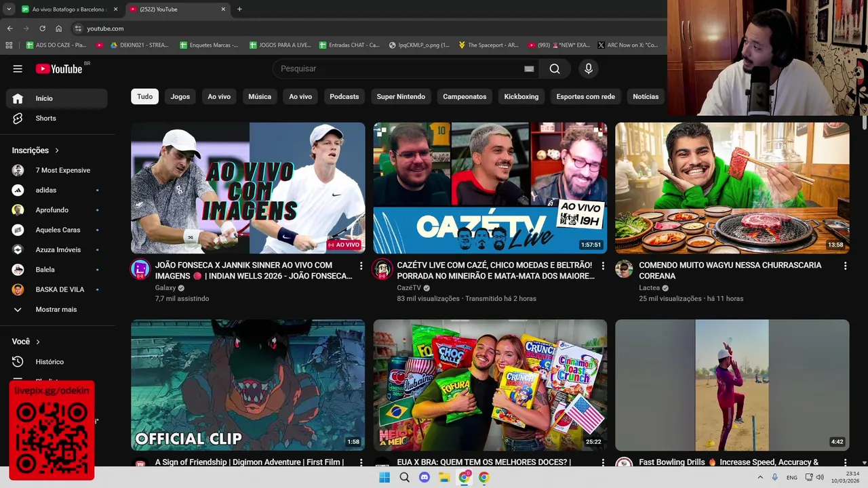Open options menu for EUA x BRA video
Image resolution: width=868 pixels, height=488 pixels.
(x=603, y=462)
